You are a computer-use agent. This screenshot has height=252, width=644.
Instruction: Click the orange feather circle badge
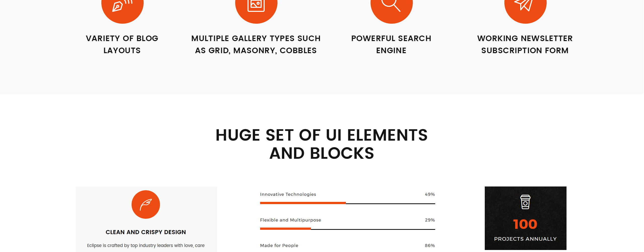click(146, 204)
